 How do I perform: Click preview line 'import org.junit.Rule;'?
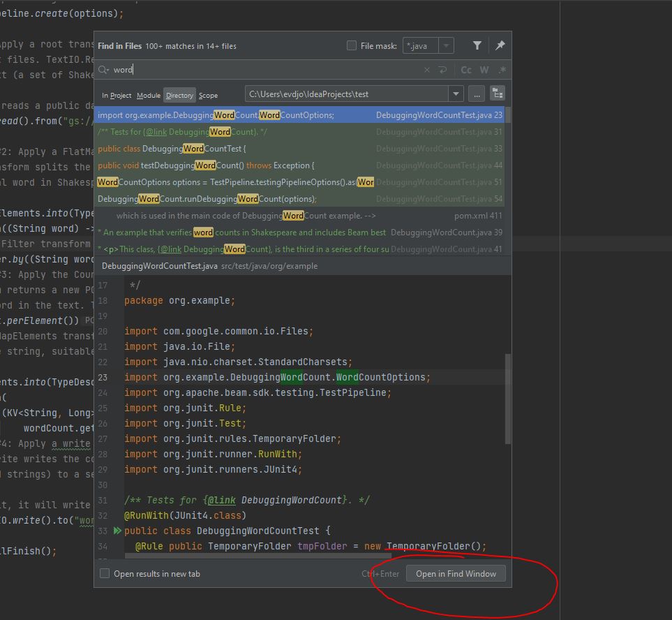point(185,408)
